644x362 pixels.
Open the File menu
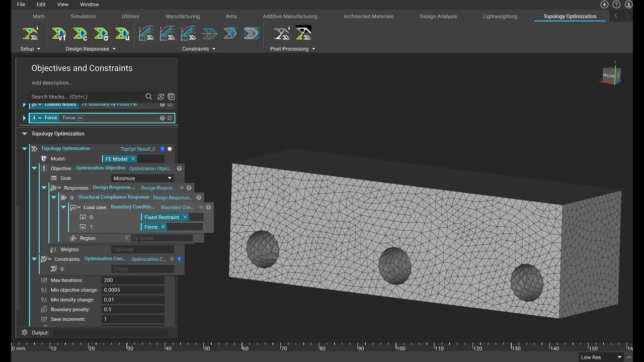click(21, 5)
